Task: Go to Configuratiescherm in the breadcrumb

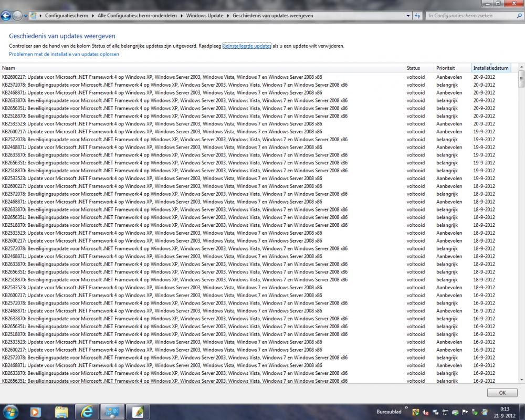Action: pyautogui.click(x=67, y=16)
